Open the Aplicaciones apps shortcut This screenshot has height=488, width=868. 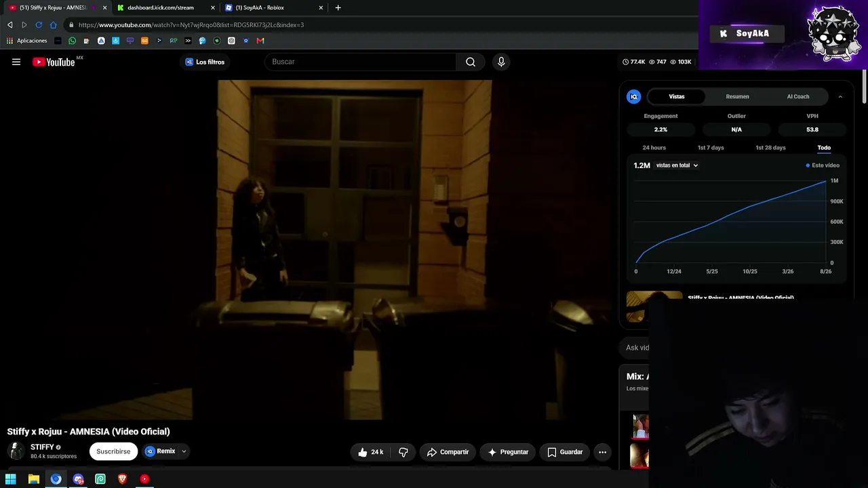pyautogui.click(x=27, y=41)
